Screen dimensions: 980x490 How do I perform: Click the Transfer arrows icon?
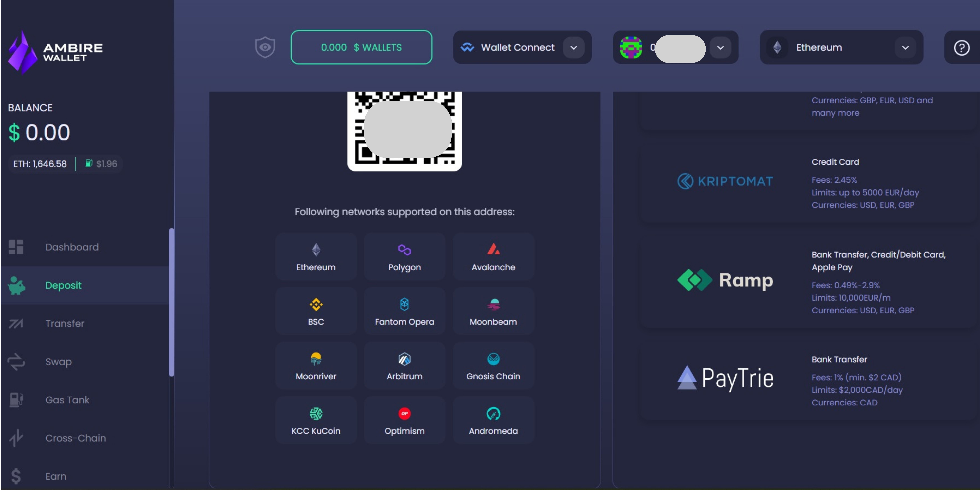16,323
